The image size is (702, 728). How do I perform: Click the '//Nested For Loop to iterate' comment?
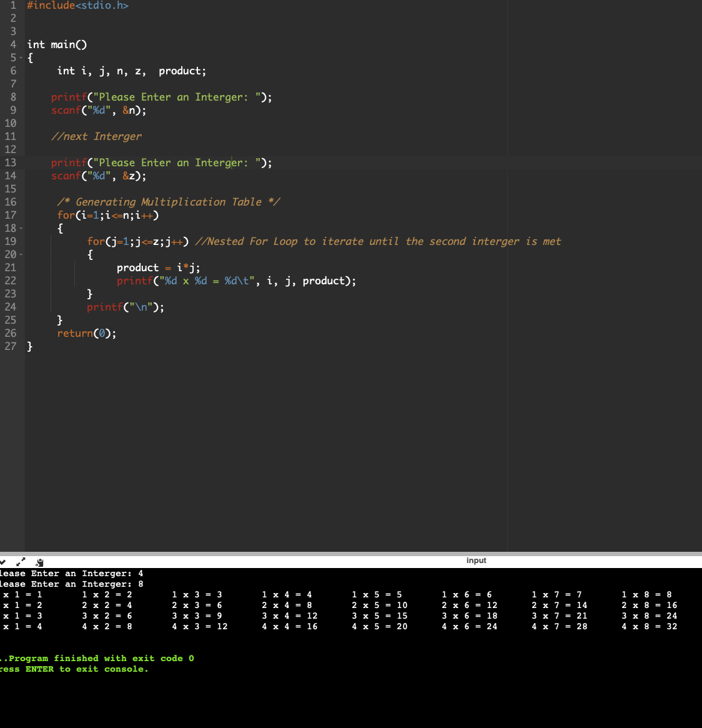tap(378, 241)
